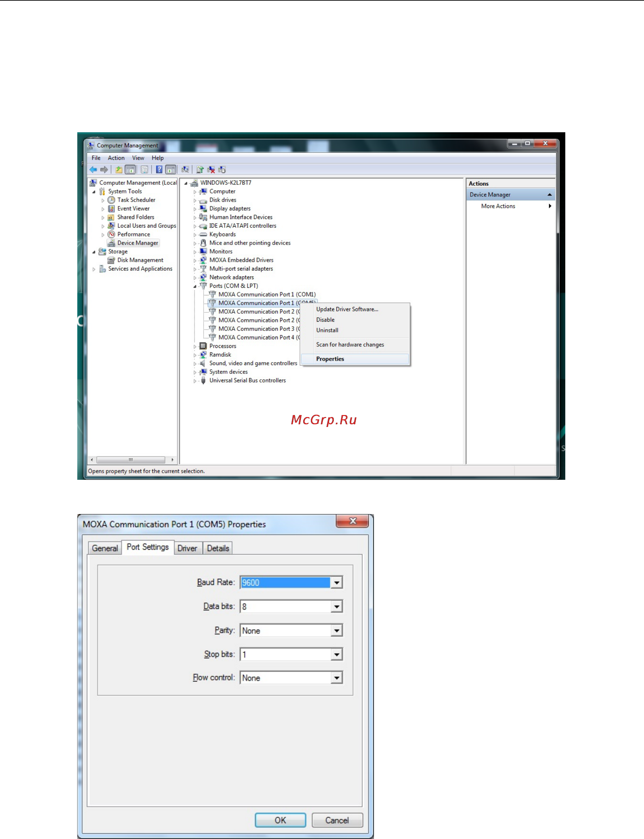Collapse the Storage node
The image size is (644, 839).
94,252
